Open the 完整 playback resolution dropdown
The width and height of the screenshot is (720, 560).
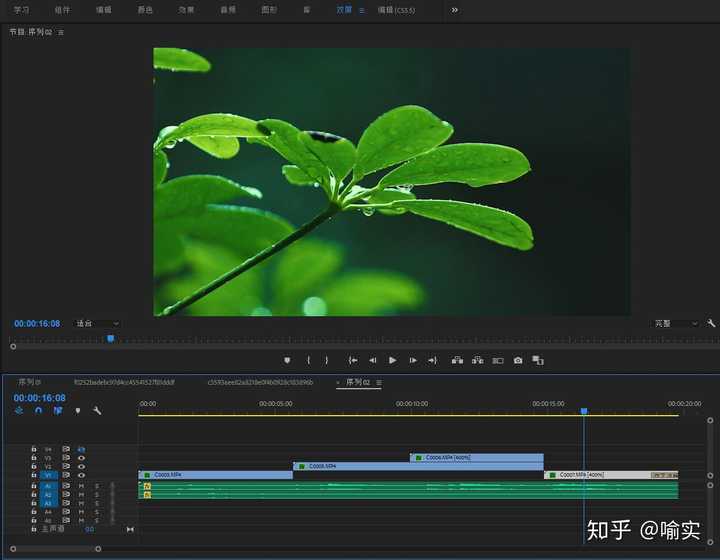click(x=675, y=324)
